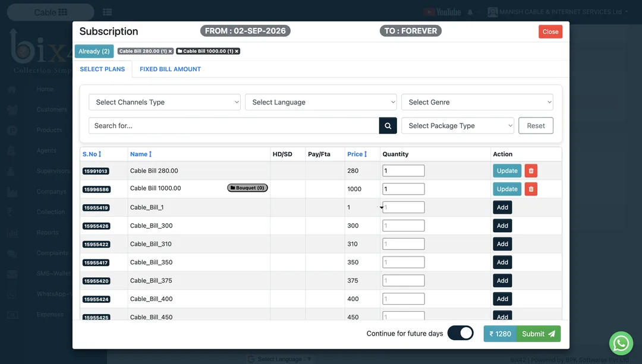The height and width of the screenshot is (364, 642).
Task: Delete the Cable Bill 280.00 row
Action: click(531, 170)
